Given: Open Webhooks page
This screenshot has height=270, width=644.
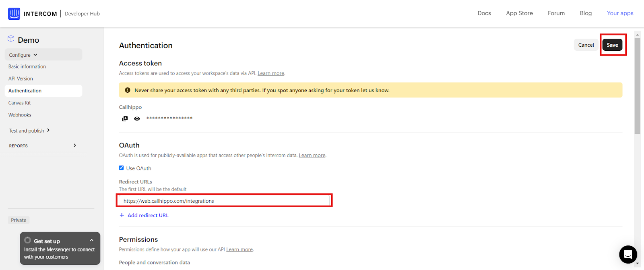Looking at the screenshot, I should point(20,115).
